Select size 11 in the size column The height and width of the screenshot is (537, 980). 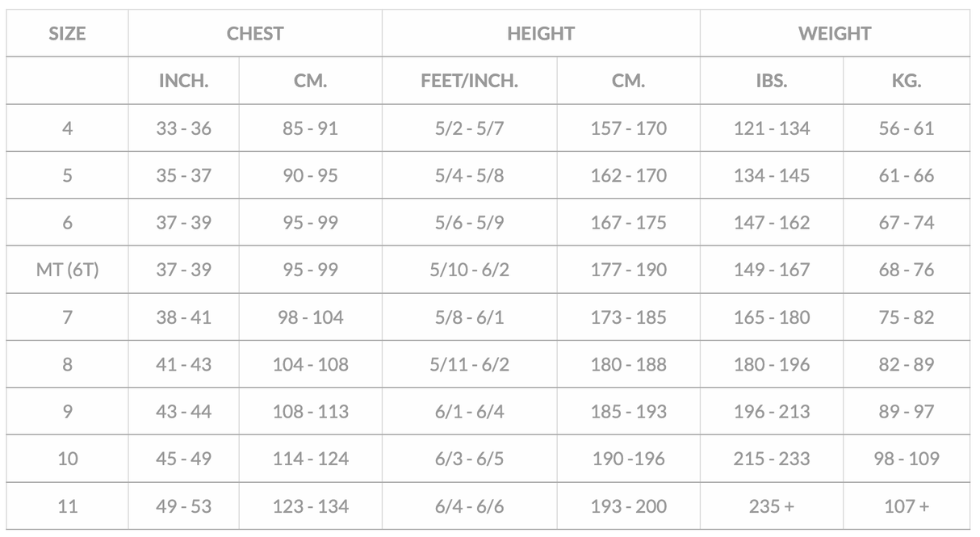tap(67, 506)
